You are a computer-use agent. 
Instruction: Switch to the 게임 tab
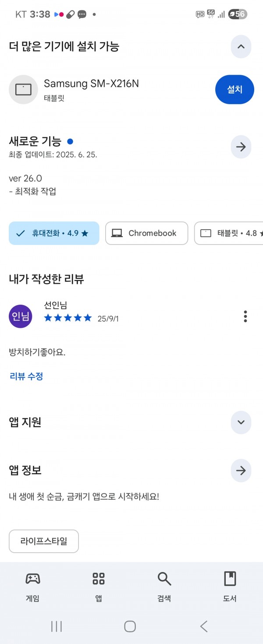[x=32, y=587]
